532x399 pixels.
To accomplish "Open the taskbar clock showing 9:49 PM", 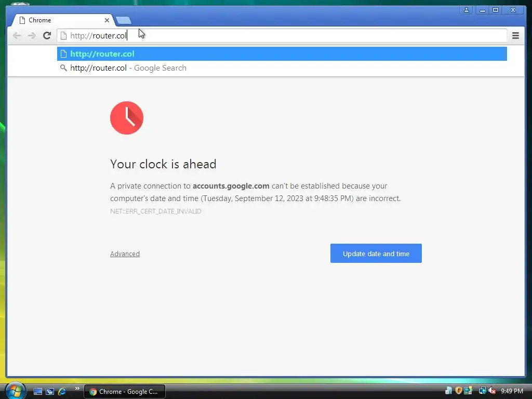I will pos(512,391).
